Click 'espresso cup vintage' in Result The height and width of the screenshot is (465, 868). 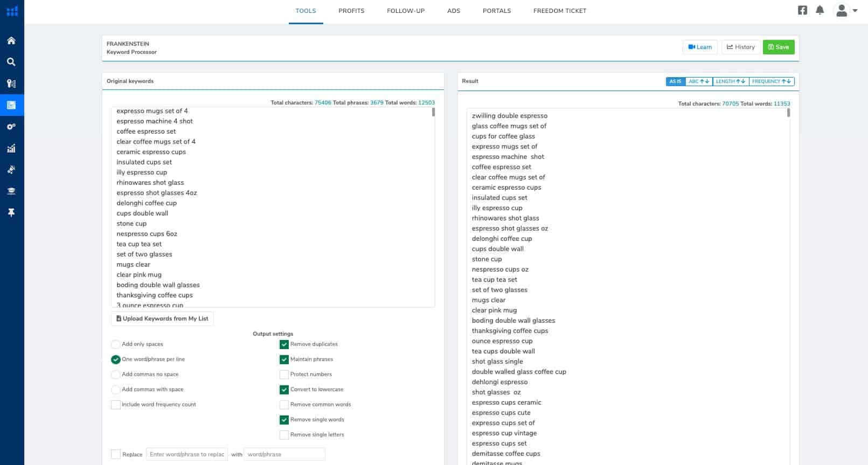click(x=504, y=433)
